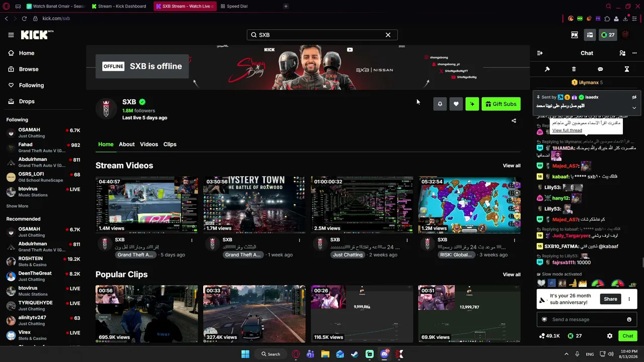Click Show More under Following list

coord(17,206)
